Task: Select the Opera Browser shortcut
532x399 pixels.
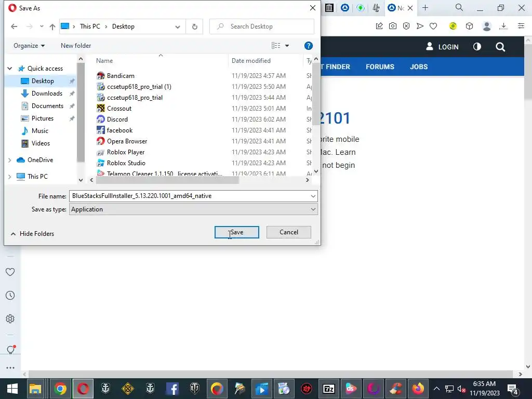Action: (x=127, y=141)
